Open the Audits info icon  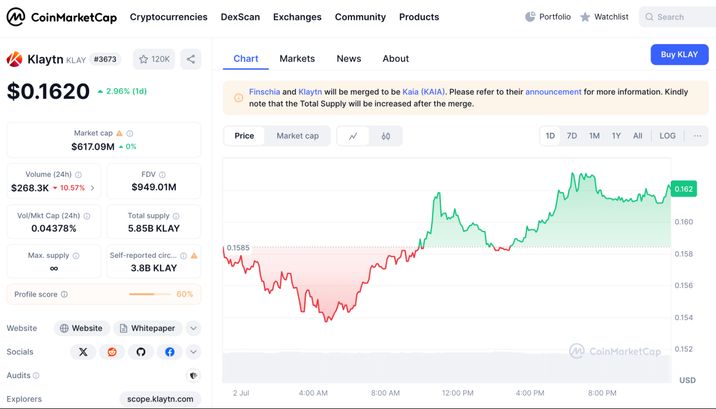36,376
